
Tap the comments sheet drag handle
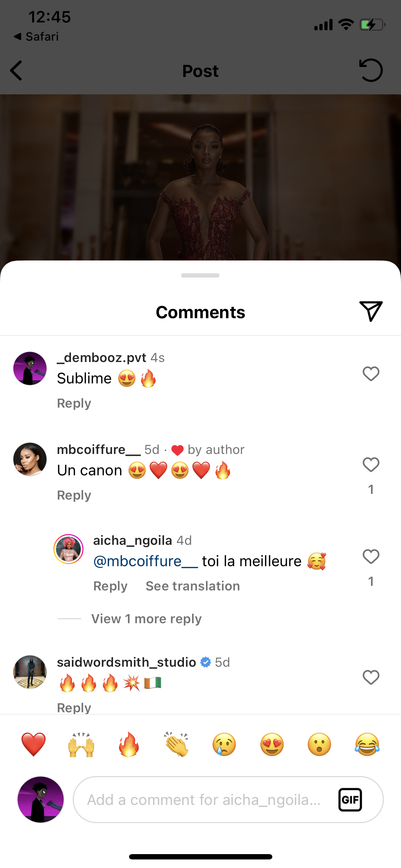click(200, 275)
